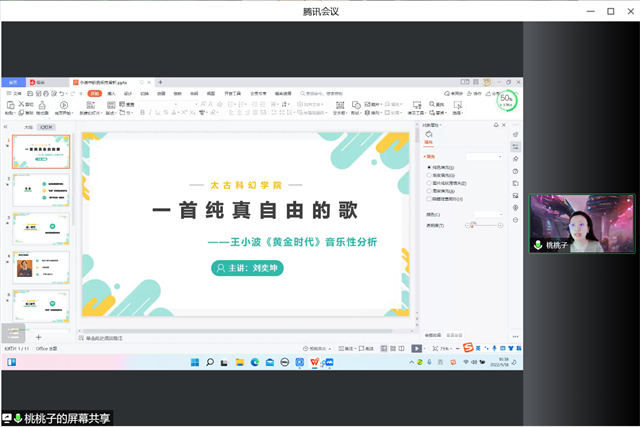This screenshot has height=427, width=640.
Task: Switch to the Design (设计) ribbon tab
Action: [x=128, y=93]
